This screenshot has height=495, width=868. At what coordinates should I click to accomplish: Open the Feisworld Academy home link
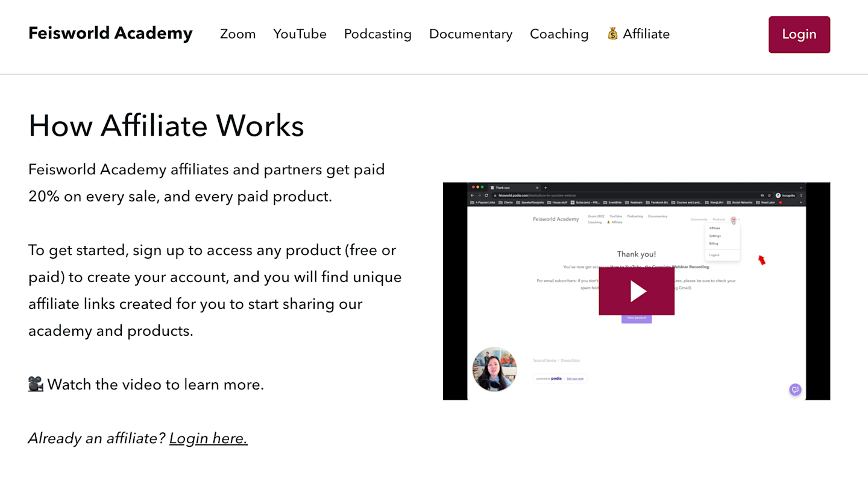coord(110,33)
